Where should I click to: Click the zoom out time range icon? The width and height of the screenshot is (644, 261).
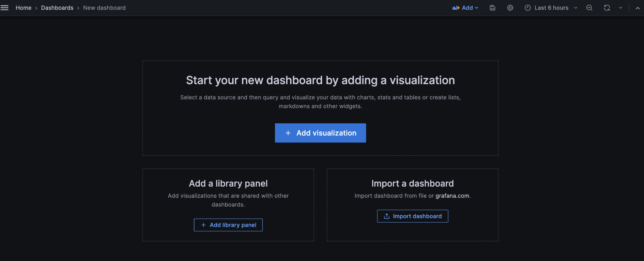[x=589, y=8]
